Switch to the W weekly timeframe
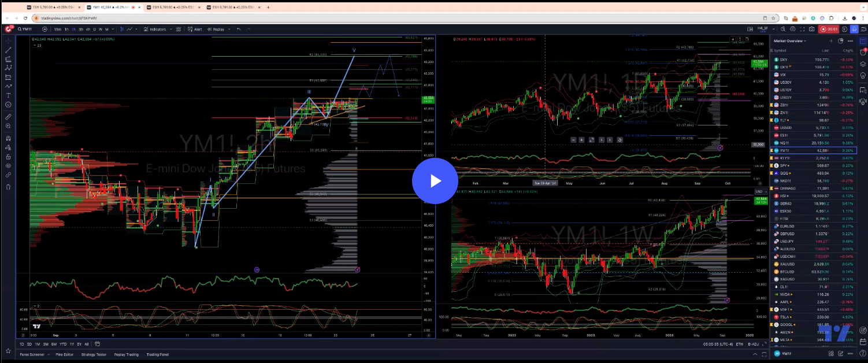Viewport: 868px width, 363px height. point(101,29)
